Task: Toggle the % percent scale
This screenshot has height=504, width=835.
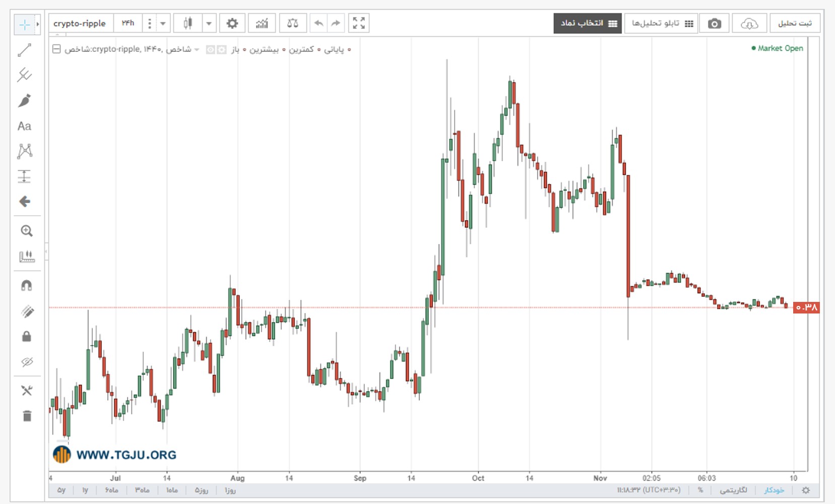Action: 700,490
